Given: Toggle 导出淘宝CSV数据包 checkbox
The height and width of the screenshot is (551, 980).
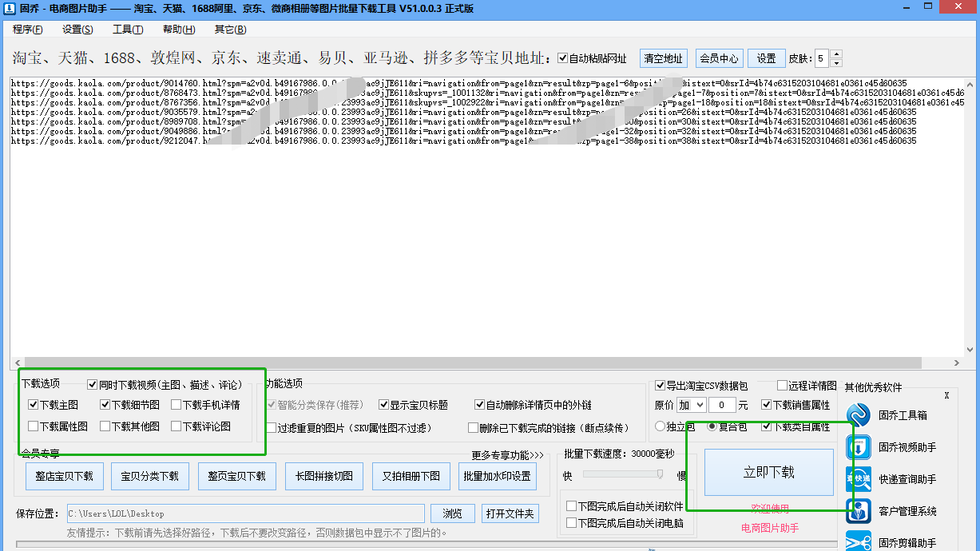Looking at the screenshot, I should 660,386.
